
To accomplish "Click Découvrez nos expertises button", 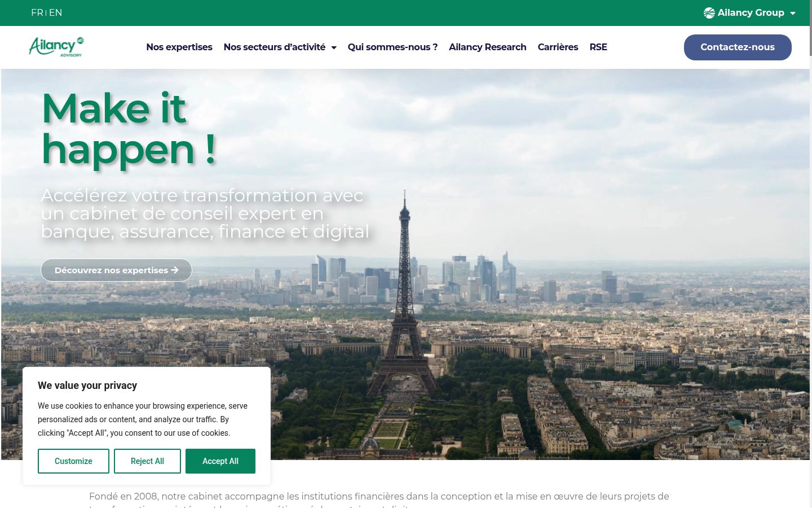I will [x=116, y=270].
